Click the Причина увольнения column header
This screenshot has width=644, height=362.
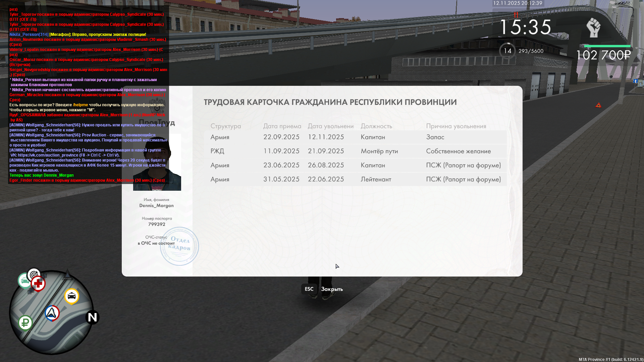point(456,126)
